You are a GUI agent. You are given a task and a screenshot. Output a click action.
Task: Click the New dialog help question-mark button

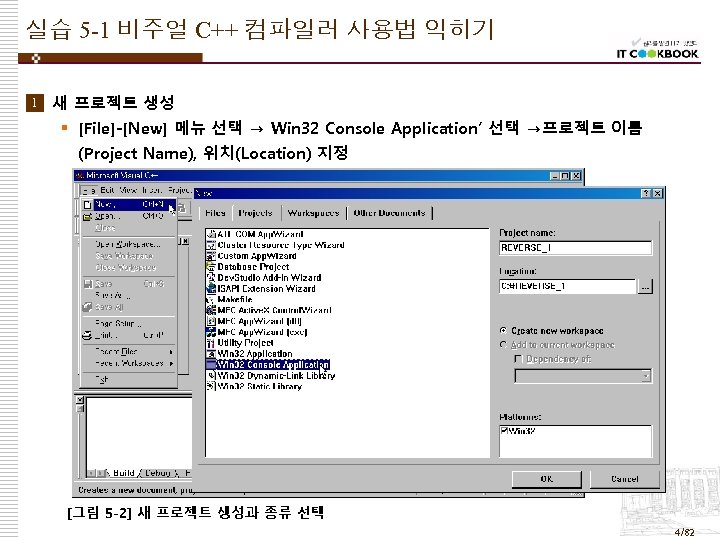pyautogui.click(x=646, y=193)
